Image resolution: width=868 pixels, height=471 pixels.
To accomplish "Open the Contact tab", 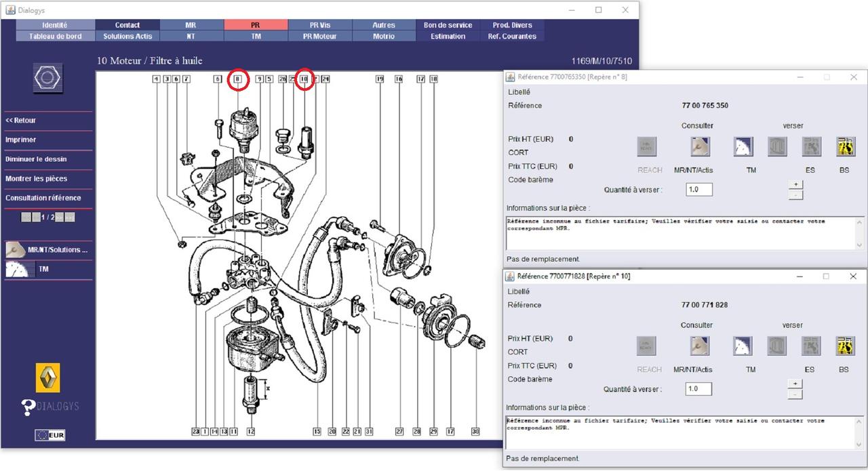I will pyautogui.click(x=127, y=25).
